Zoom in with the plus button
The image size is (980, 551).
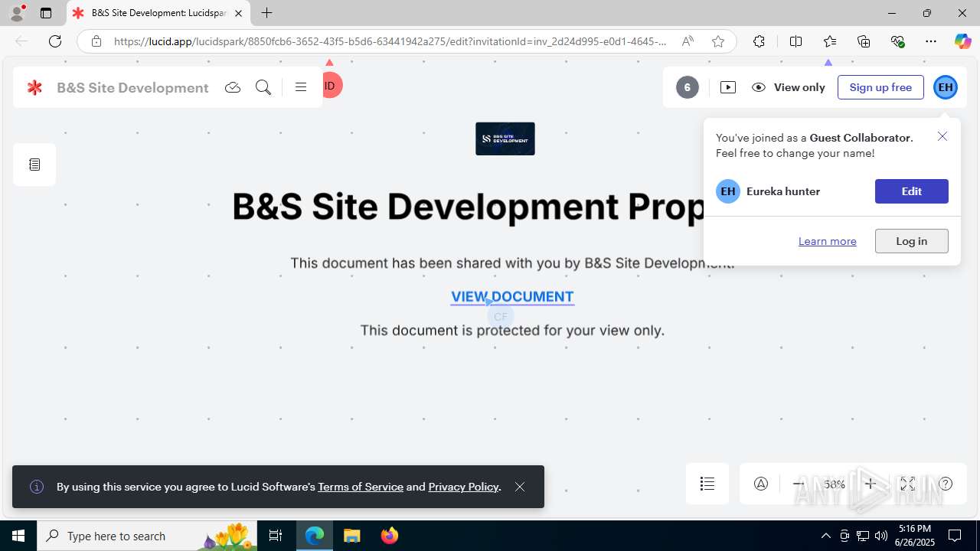(871, 484)
